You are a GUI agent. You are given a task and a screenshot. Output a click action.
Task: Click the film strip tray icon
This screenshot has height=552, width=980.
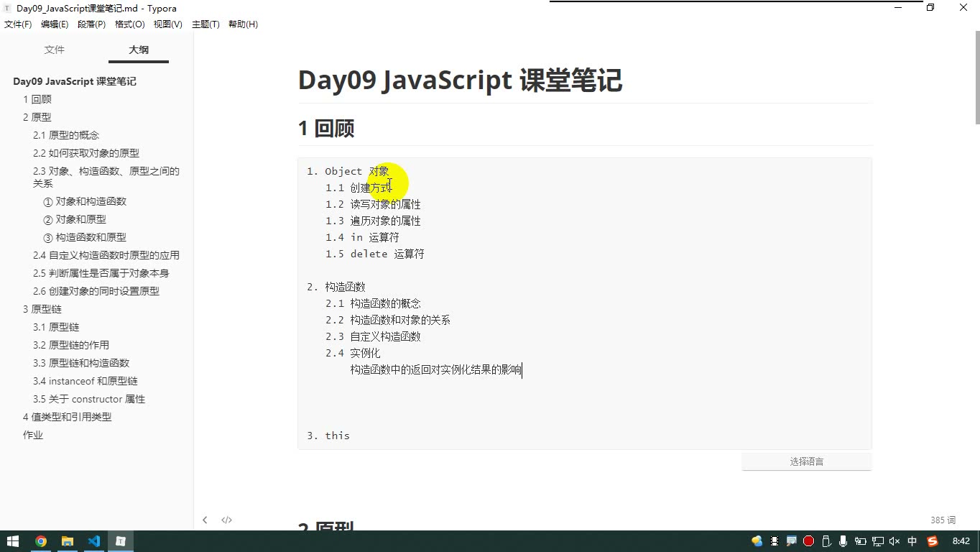[774, 541]
